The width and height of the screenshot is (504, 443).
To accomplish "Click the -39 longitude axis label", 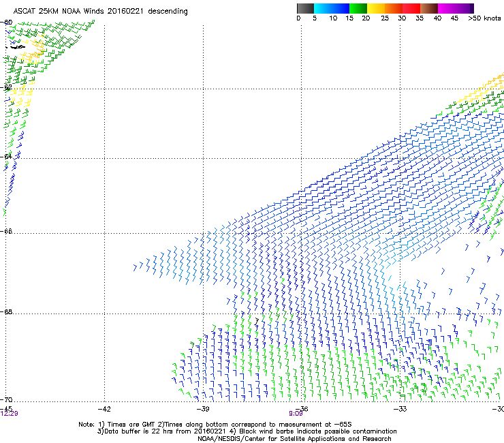I will pos(203,409).
